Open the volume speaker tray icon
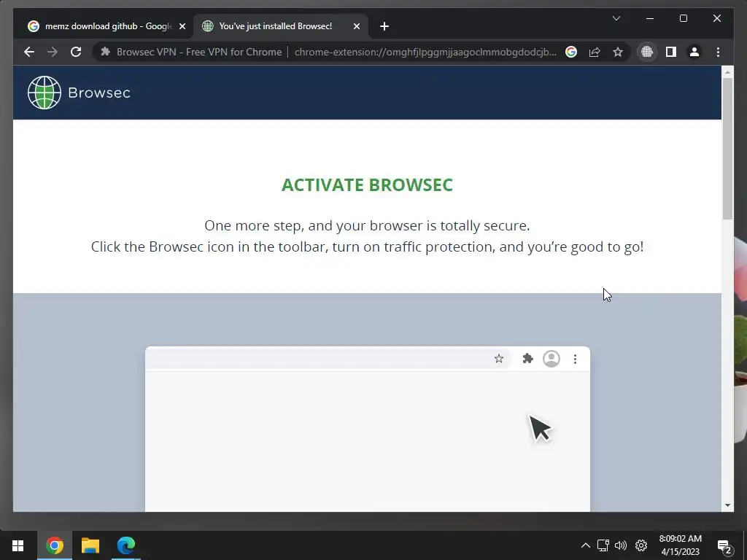The image size is (747, 560). tap(621, 545)
